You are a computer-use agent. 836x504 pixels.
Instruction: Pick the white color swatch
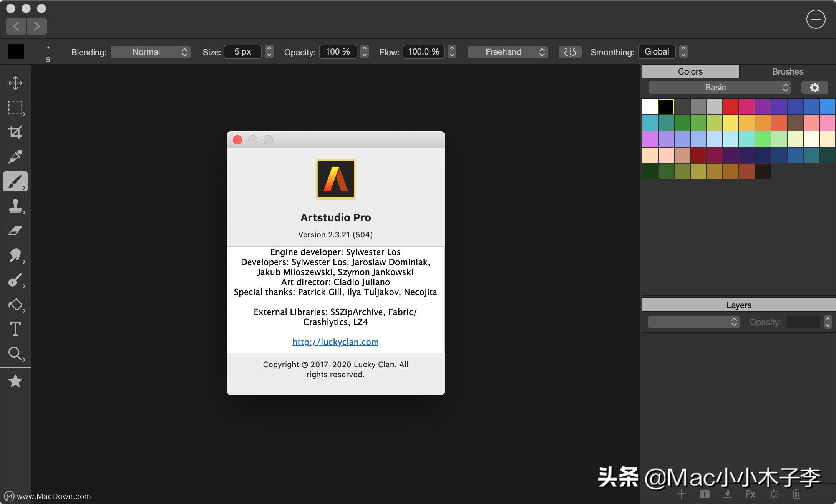click(x=650, y=107)
